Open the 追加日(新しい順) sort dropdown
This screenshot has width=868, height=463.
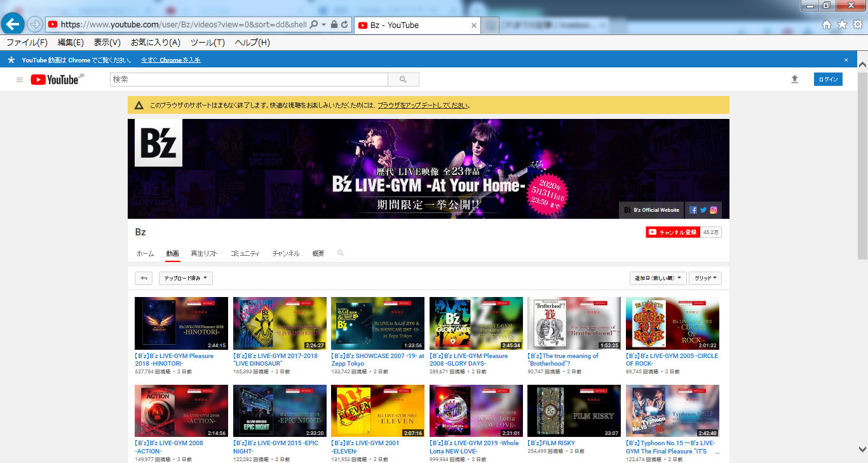pos(658,278)
